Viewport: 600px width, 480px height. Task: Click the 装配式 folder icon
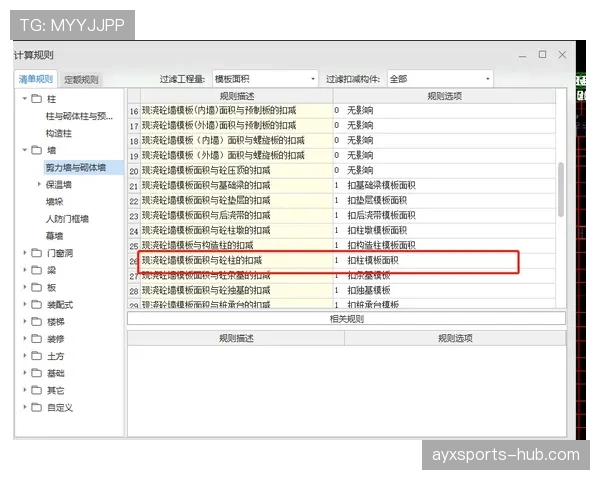pyautogui.click(x=36, y=304)
